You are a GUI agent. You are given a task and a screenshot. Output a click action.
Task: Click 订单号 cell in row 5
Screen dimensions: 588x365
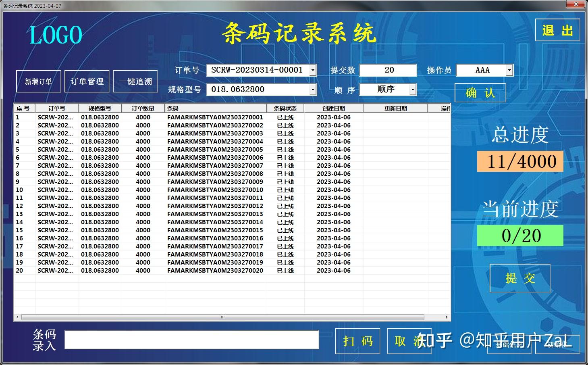coord(56,150)
